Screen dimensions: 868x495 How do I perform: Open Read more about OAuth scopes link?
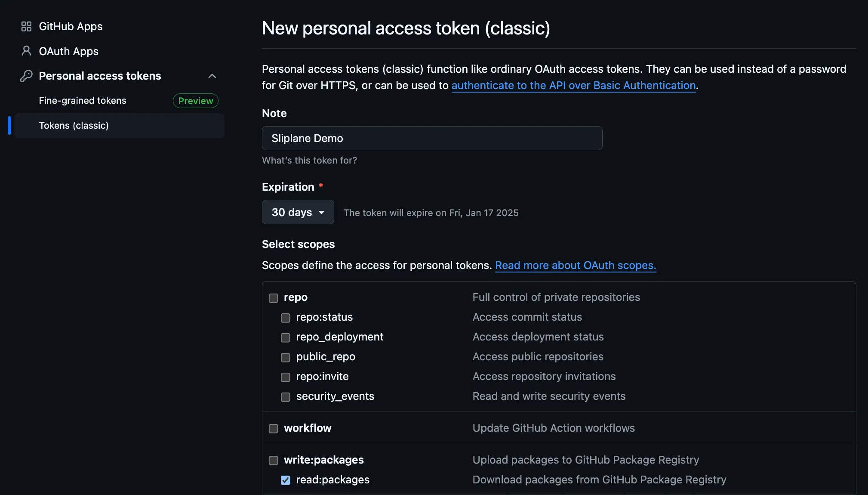[x=576, y=265]
